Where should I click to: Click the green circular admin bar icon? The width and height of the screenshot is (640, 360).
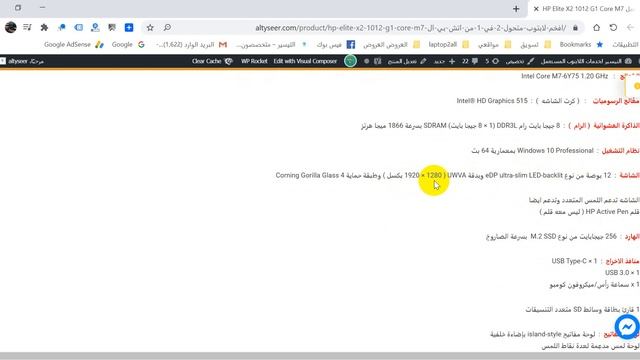point(350,61)
